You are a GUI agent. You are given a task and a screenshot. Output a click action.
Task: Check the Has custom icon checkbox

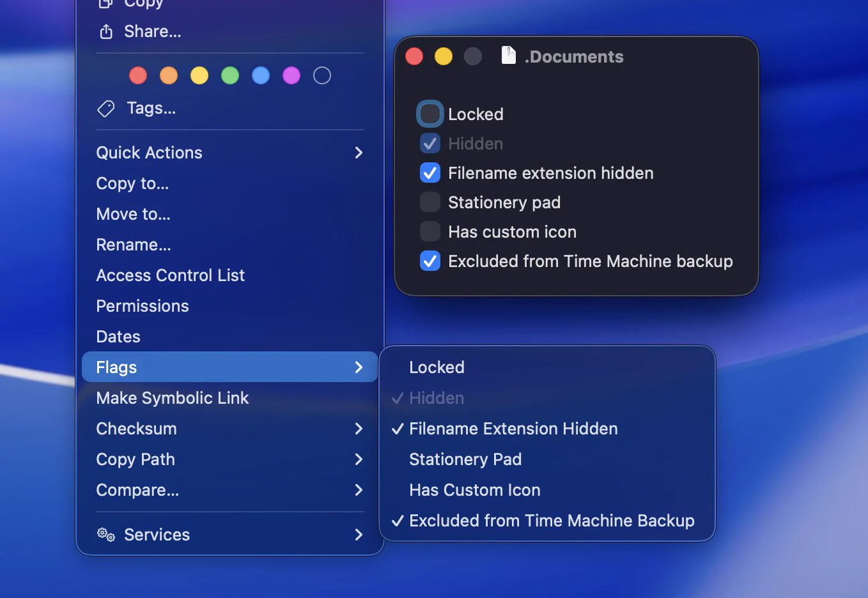click(x=430, y=231)
